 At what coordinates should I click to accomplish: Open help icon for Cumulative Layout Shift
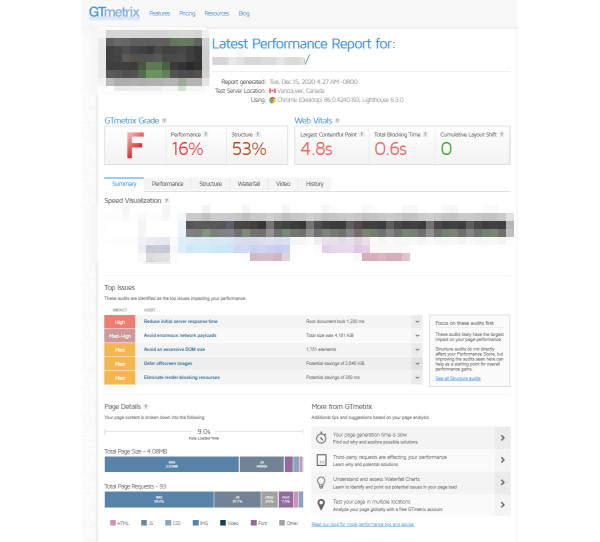point(502,134)
